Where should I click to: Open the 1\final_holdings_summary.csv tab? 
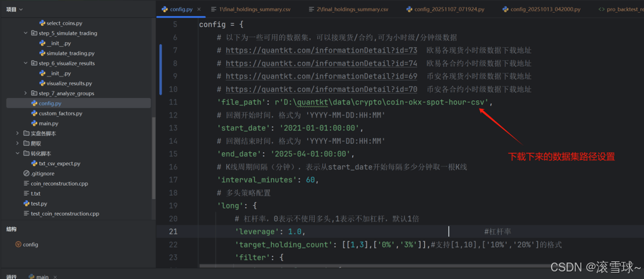point(250,9)
